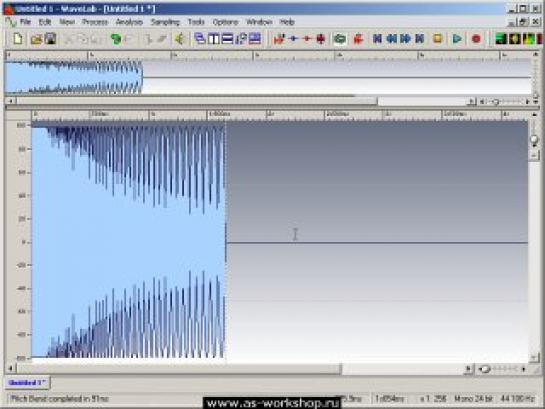Screen dimensions: 545x409
Task: Click the overview scrollbar right arrow
Action: coord(471,101)
